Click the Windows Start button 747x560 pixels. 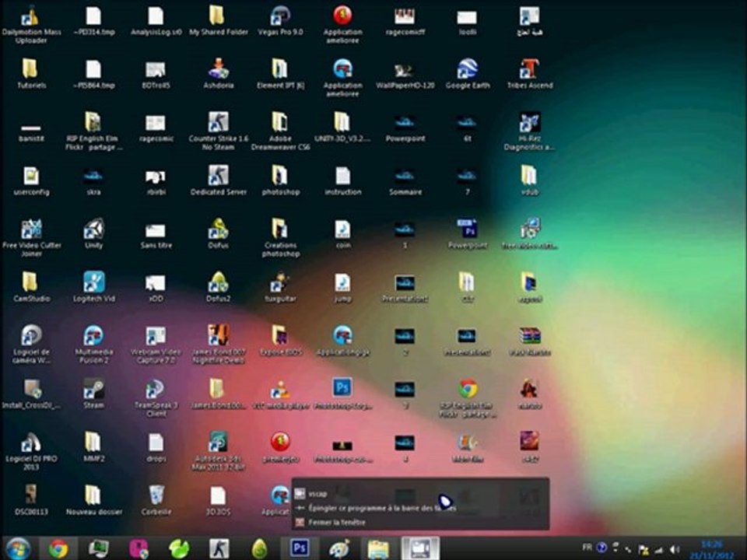[17, 548]
